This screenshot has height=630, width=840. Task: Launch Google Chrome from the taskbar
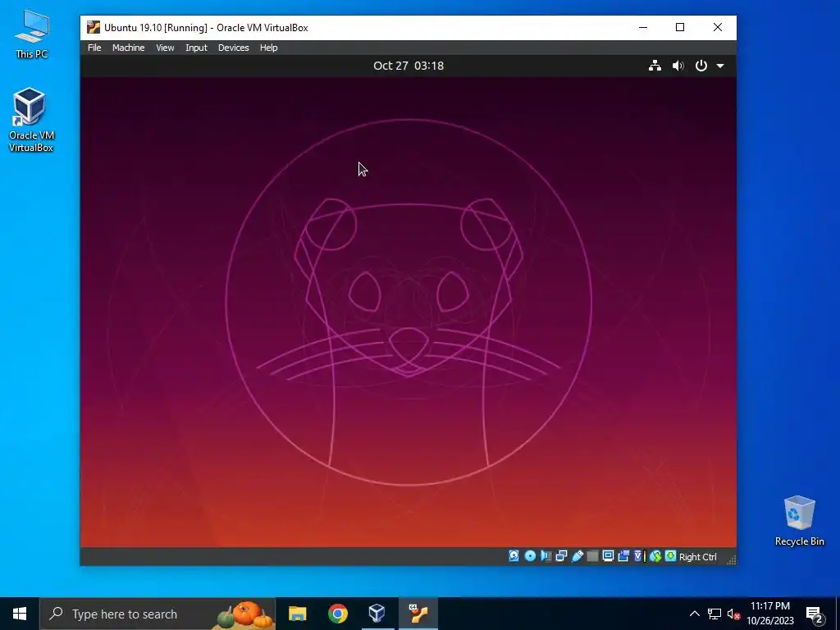[x=337, y=614]
